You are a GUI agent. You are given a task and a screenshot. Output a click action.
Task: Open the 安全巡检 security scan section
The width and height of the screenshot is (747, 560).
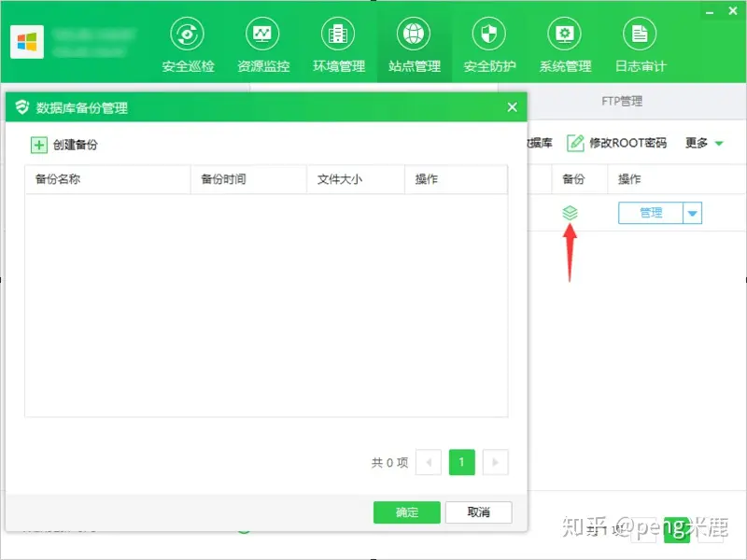[x=188, y=45]
